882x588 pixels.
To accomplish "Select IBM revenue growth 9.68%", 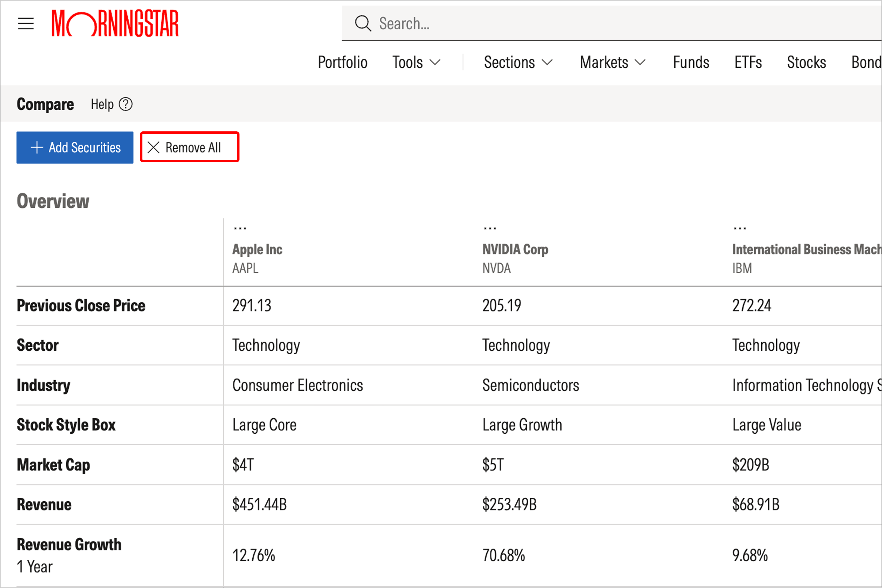I will coord(750,556).
